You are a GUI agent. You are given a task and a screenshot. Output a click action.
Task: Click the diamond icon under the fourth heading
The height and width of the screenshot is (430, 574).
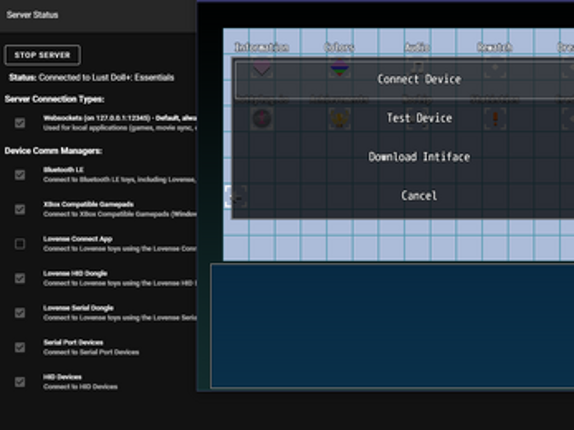pos(495,68)
